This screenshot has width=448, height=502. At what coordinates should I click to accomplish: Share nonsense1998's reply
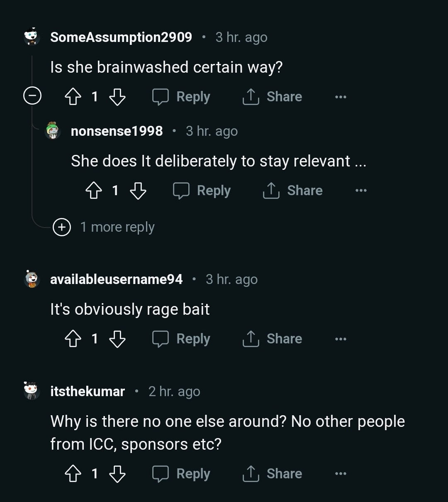[x=293, y=191]
